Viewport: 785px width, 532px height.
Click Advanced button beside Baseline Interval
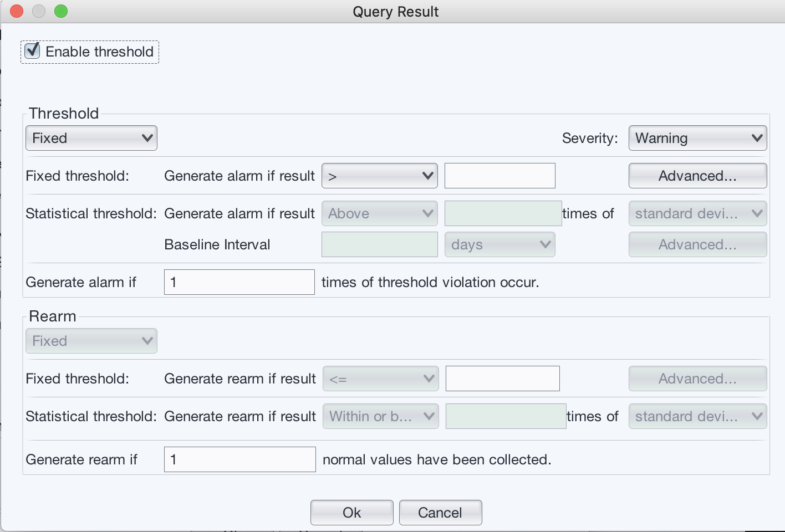tap(697, 244)
